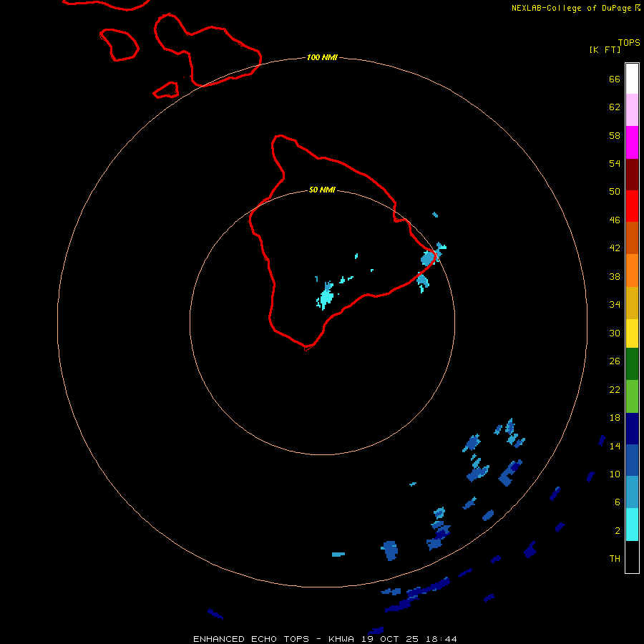Select the "26" legend value

(x=615, y=361)
